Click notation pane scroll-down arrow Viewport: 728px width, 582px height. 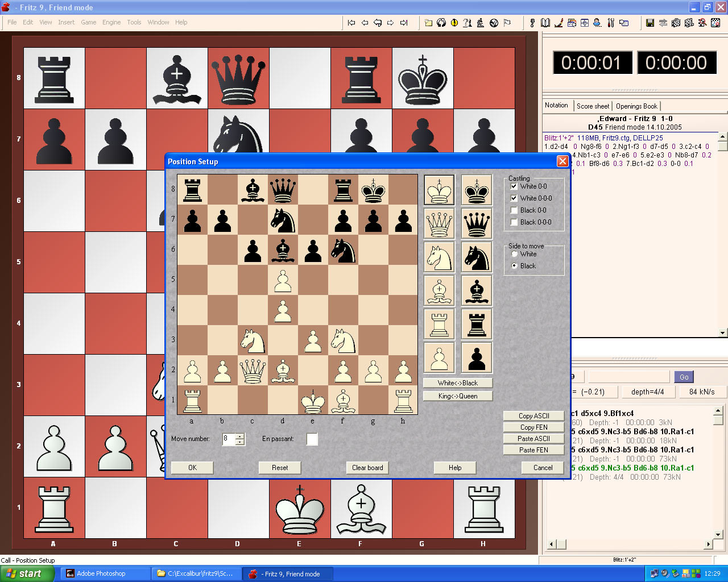pyautogui.click(x=723, y=333)
